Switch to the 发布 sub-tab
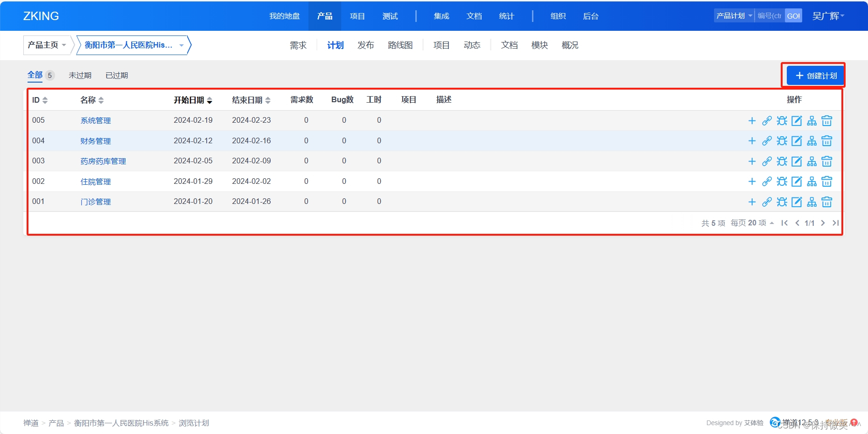The width and height of the screenshot is (868, 434). (366, 45)
